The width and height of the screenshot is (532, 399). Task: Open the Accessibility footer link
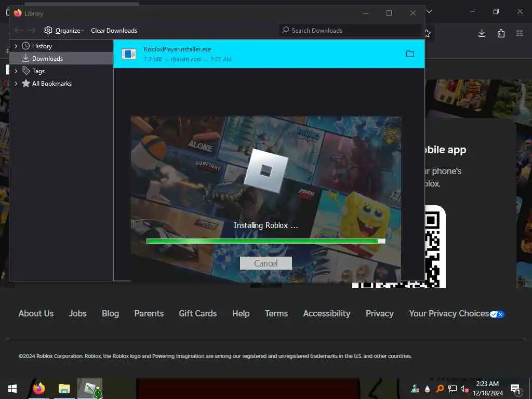click(327, 313)
